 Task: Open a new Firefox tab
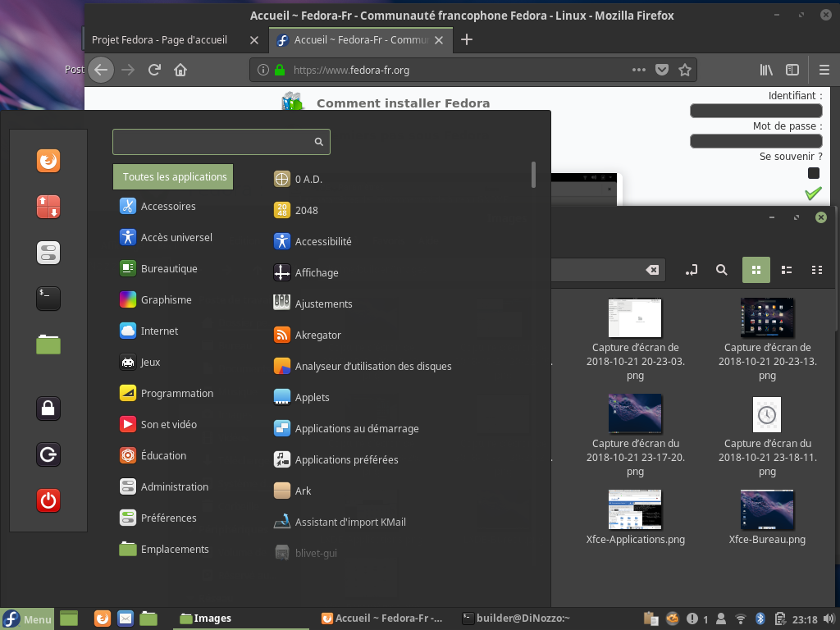point(467,39)
